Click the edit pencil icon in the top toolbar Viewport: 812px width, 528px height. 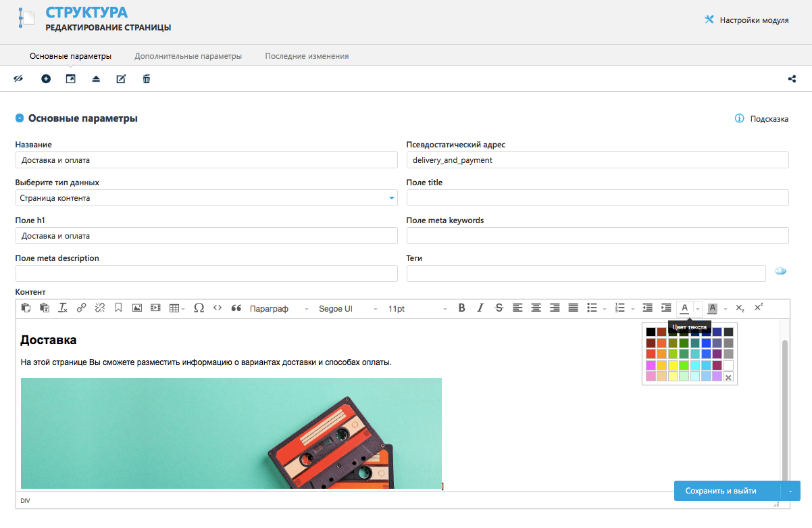point(121,79)
